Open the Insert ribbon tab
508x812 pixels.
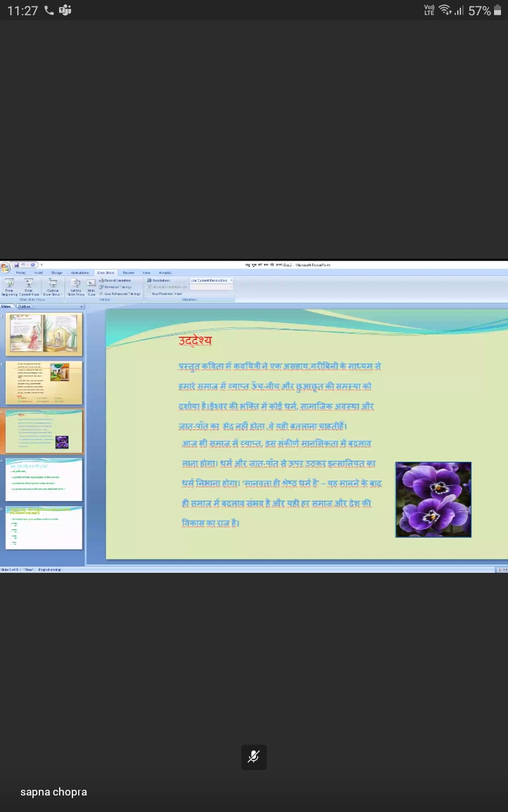tap(38, 273)
